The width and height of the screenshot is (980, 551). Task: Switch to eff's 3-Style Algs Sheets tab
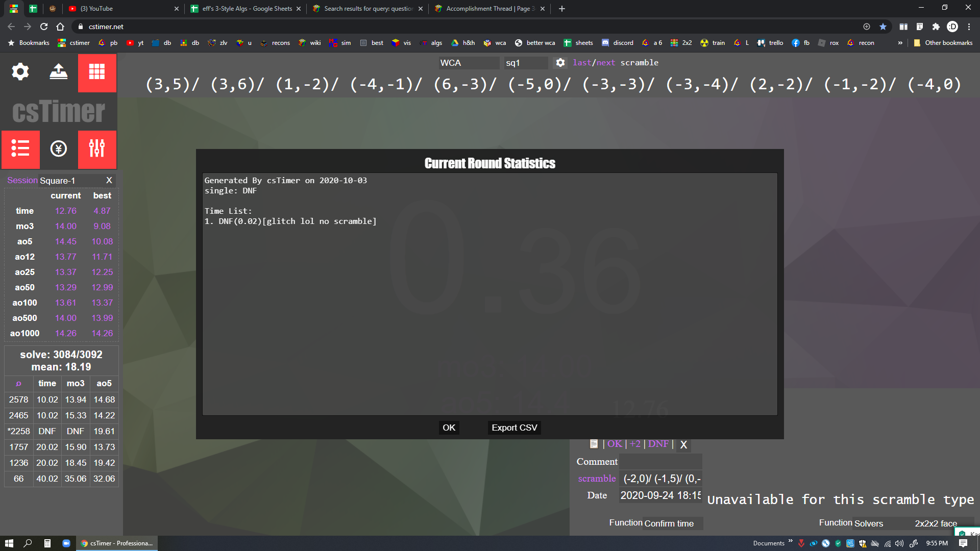(x=246, y=9)
